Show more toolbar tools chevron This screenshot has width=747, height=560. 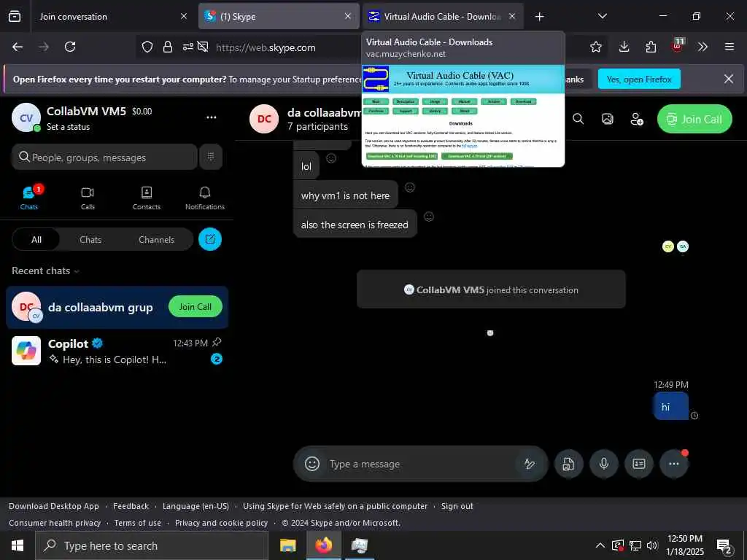click(703, 47)
